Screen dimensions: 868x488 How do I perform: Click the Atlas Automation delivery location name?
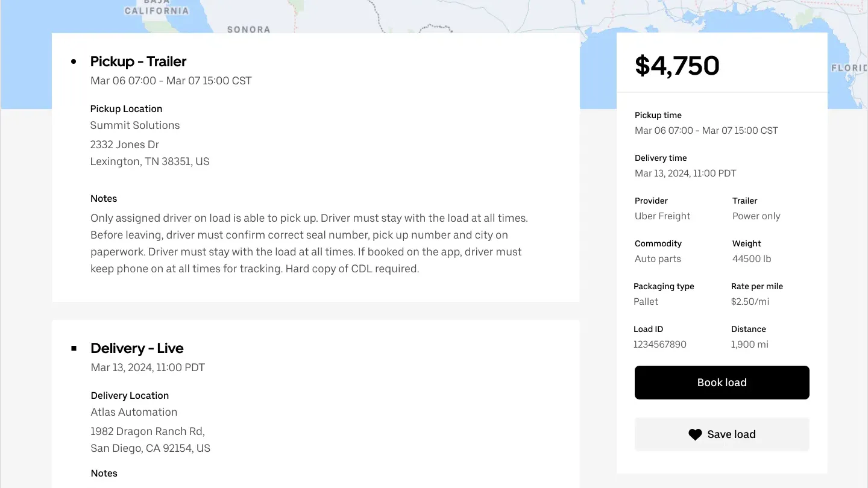click(x=134, y=412)
